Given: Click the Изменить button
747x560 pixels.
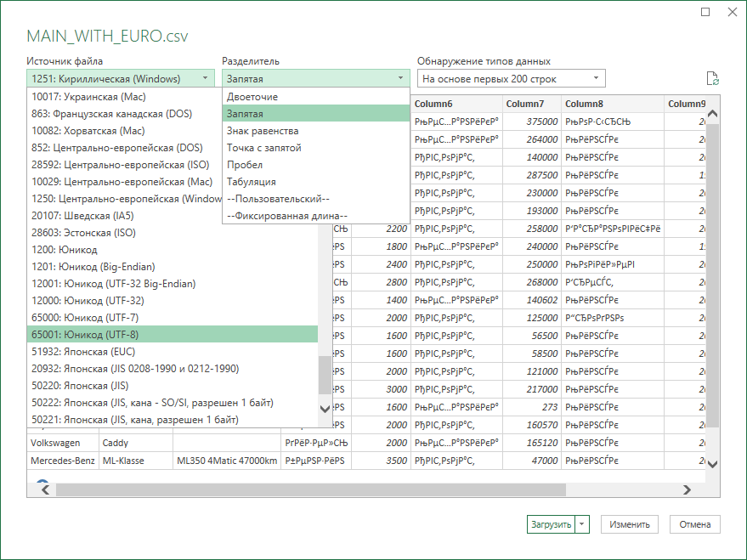Looking at the screenshot, I should [630, 524].
